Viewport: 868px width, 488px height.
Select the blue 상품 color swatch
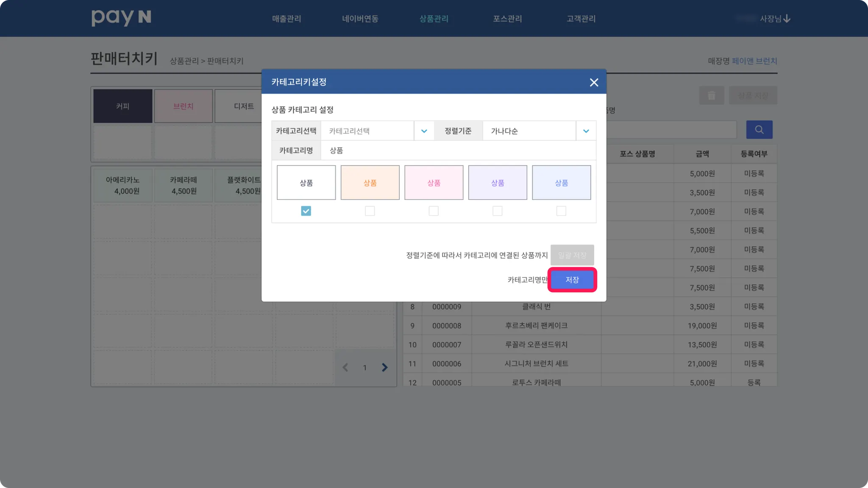(561, 183)
